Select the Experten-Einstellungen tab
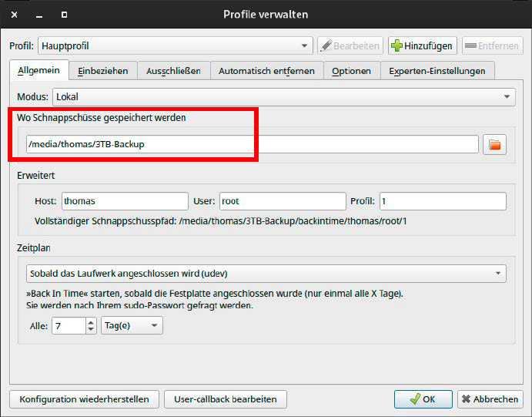The height and width of the screenshot is (417, 532). pos(437,71)
